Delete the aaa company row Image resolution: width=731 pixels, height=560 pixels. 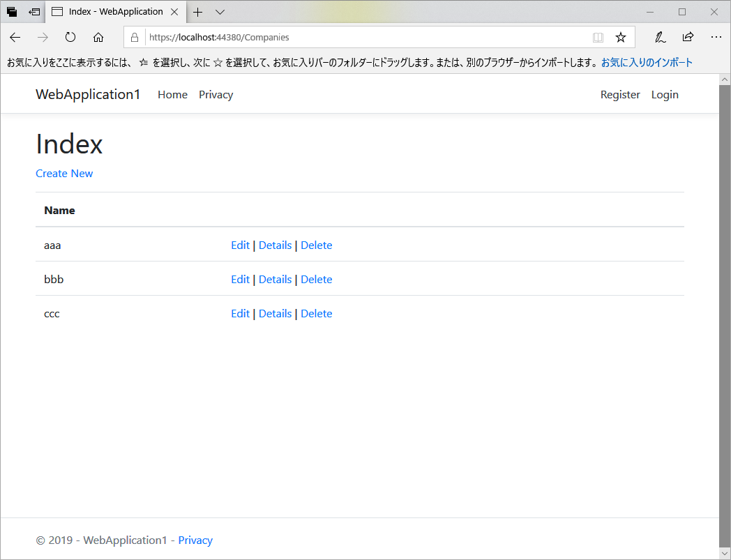coord(317,245)
